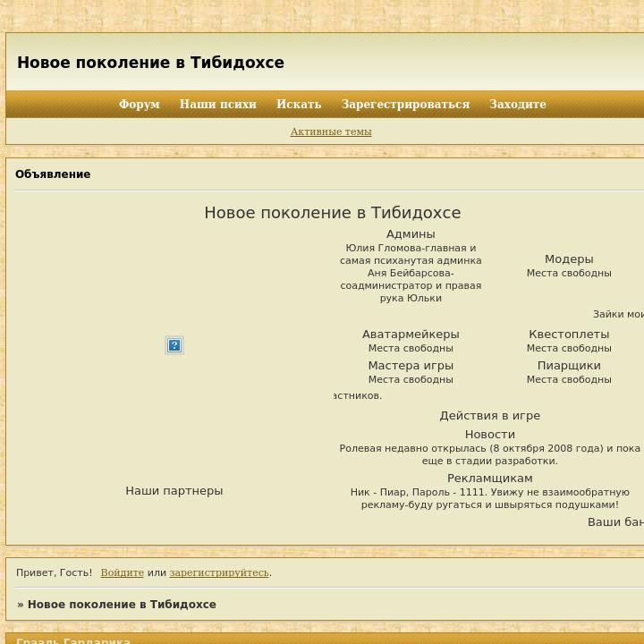
Task: Click the Модеры heading
Action: 569,259
